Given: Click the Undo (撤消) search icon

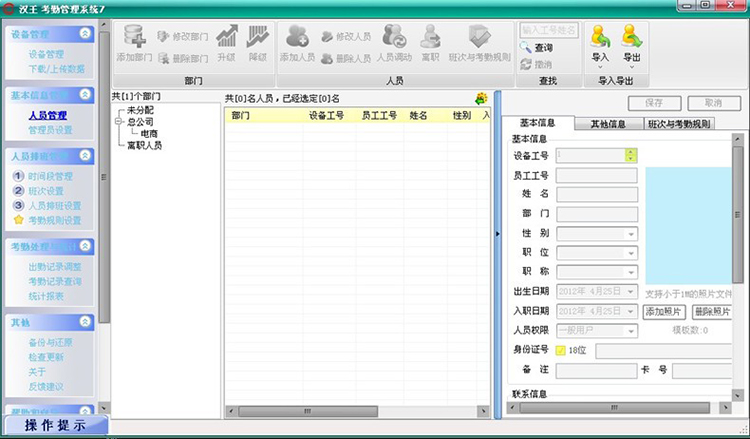Looking at the screenshot, I should 526,64.
